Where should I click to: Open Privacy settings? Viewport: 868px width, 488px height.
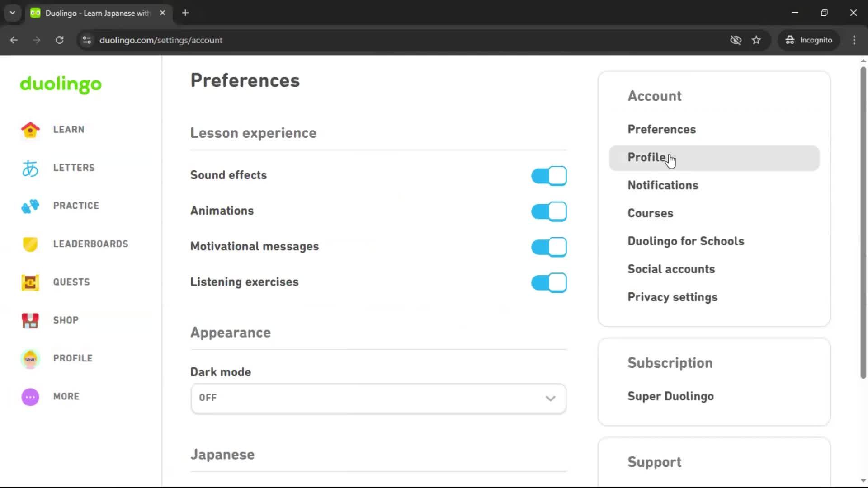(x=672, y=297)
